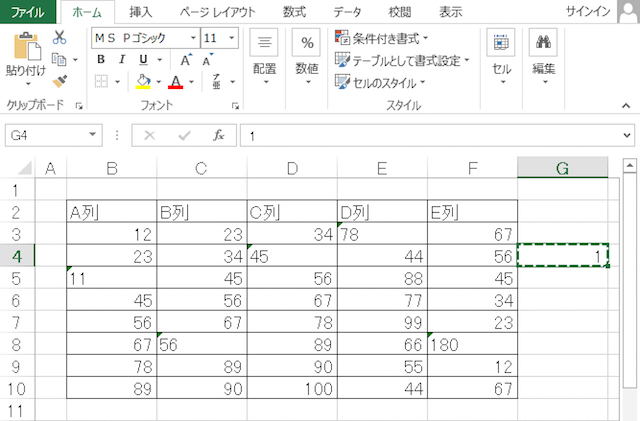Open format as table (テーブルとして書式設定)

coord(402,60)
